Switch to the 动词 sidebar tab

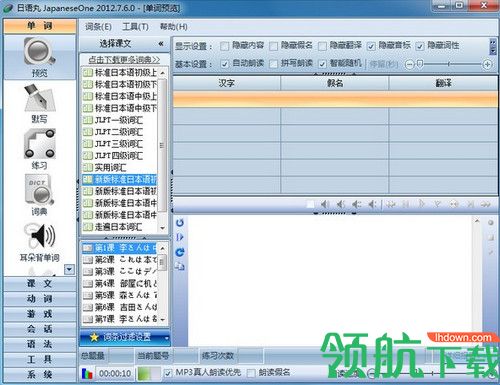[40, 299]
